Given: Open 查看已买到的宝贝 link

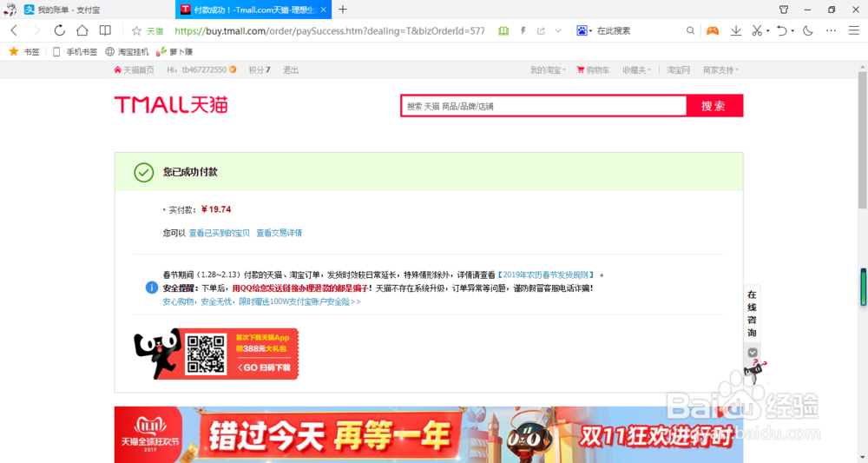Looking at the screenshot, I should point(220,233).
